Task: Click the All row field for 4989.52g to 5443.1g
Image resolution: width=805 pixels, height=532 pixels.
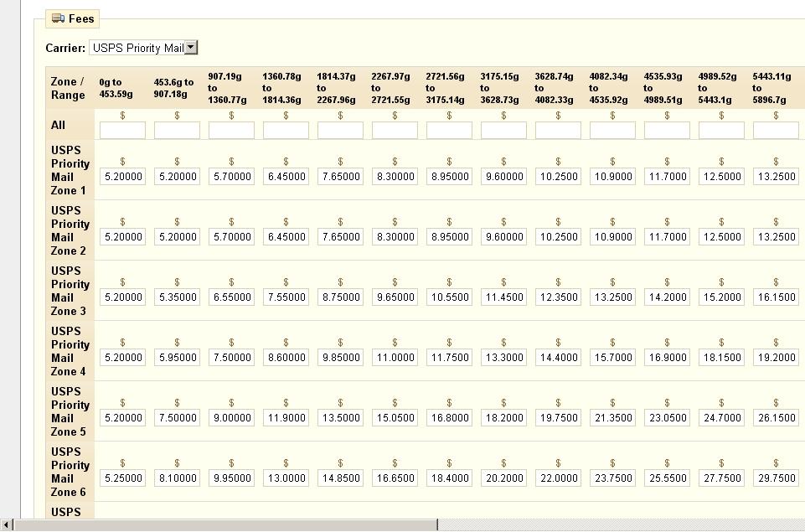Action: tap(721, 131)
